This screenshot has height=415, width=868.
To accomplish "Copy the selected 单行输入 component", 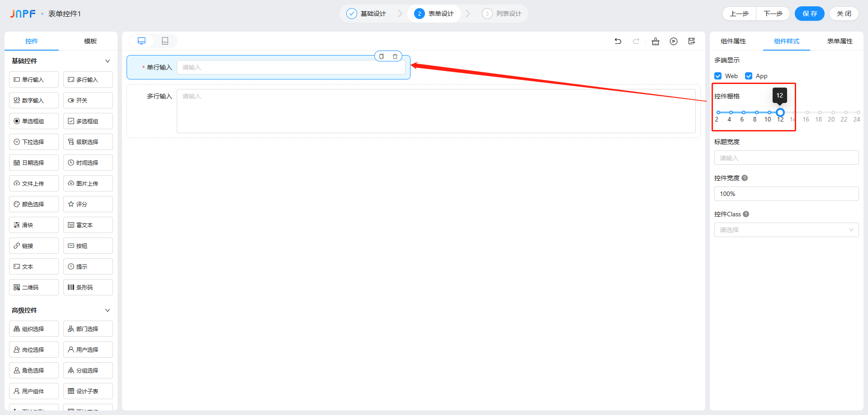I will tap(382, 56).
